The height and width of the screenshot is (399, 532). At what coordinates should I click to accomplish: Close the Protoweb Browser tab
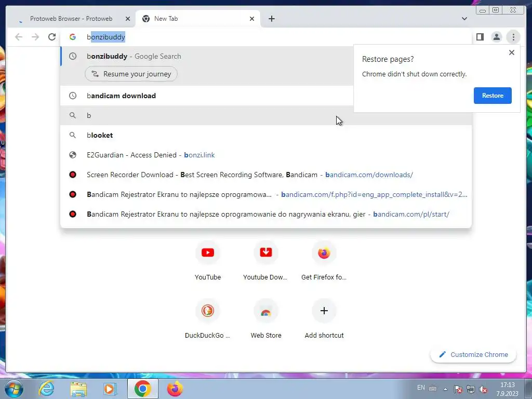[x=128, y=19]
